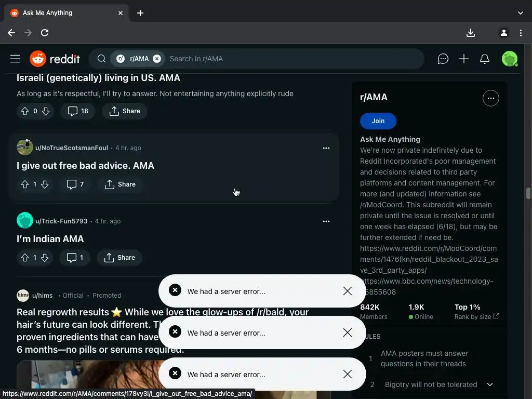Open u/NoTrueScotsmanFoul profile avatar

25,147
